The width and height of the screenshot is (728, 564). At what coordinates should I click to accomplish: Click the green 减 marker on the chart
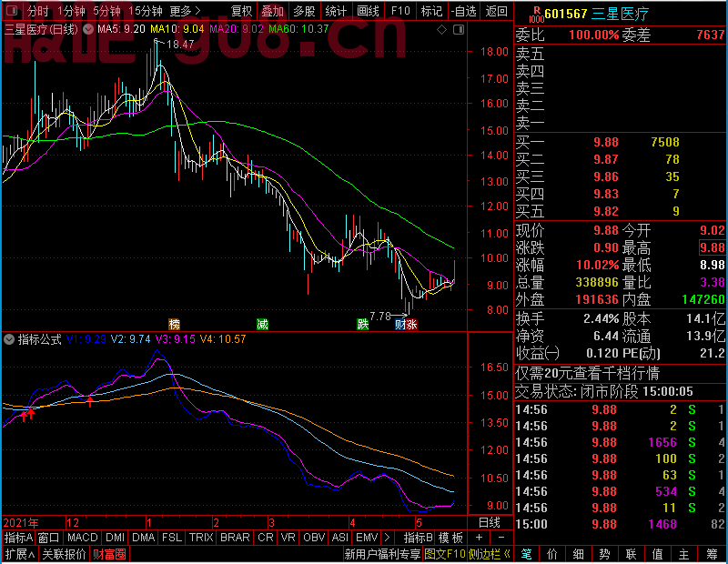[262, 324]
